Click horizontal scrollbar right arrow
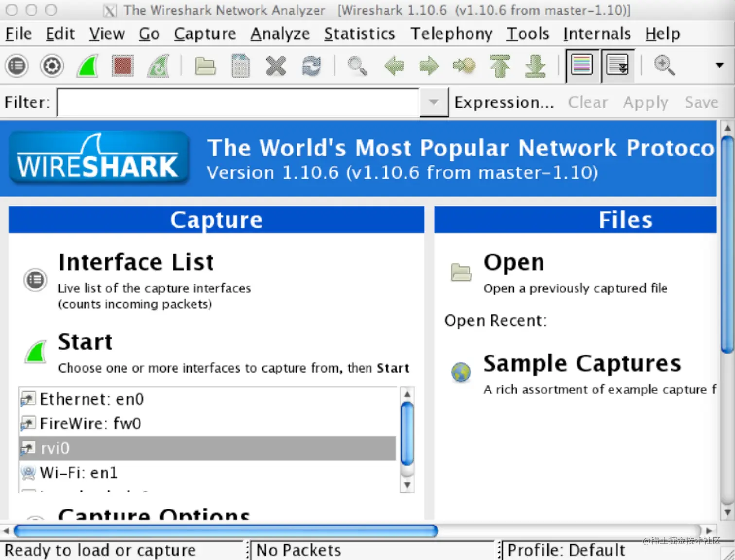Viewport: 735px width, 560px height. 709,531
